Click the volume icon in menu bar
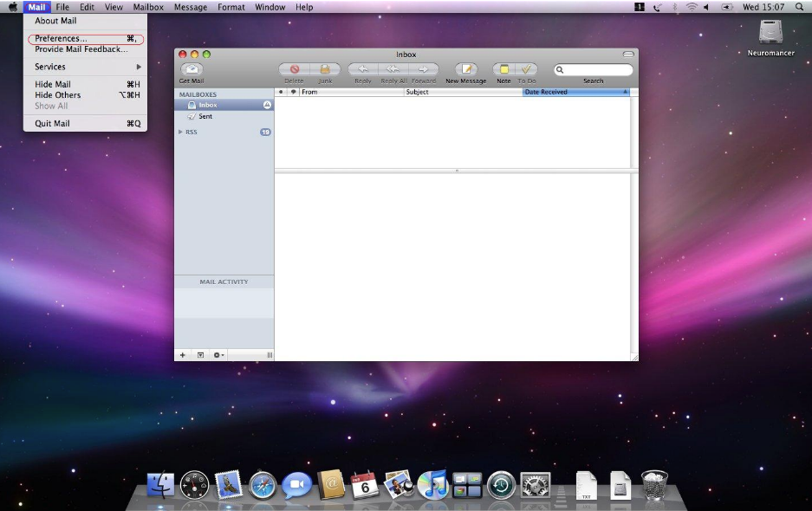The height and width of the screenshot is (511, 812). pyautogui.click(x=706, y=7)
